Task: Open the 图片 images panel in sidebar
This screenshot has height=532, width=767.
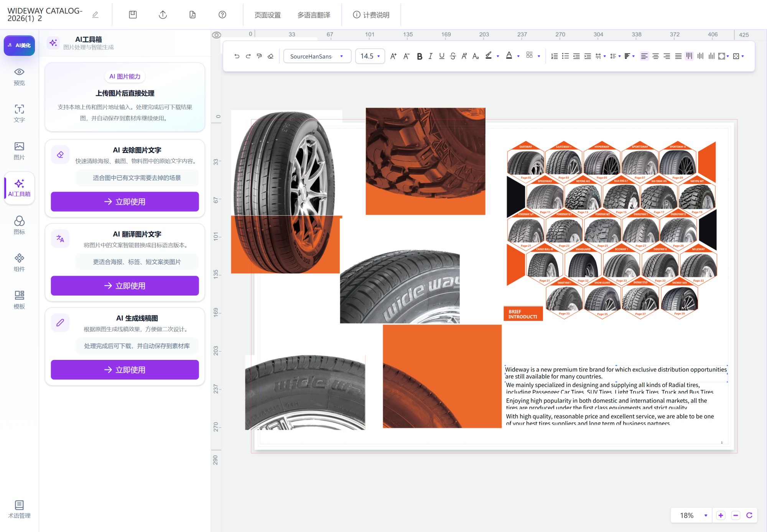Action: pyautogui.click(x=19, y=151)
